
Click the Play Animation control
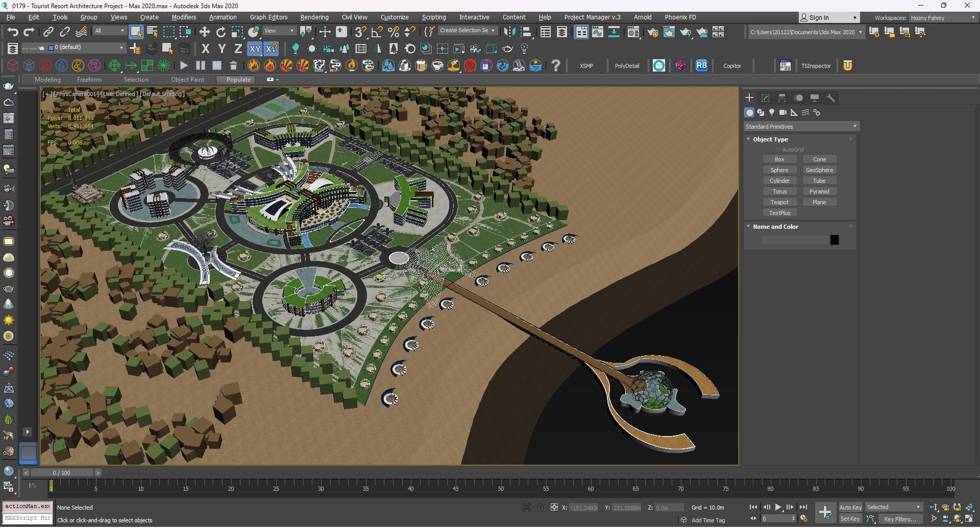(x=778, y=507)
